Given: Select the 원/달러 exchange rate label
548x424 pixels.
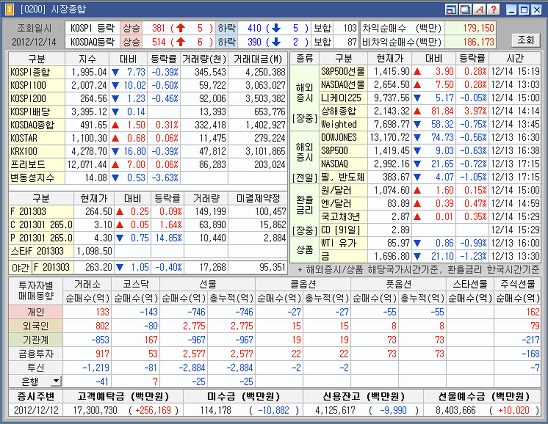Looking at the screenshot, I should point(343,191).
